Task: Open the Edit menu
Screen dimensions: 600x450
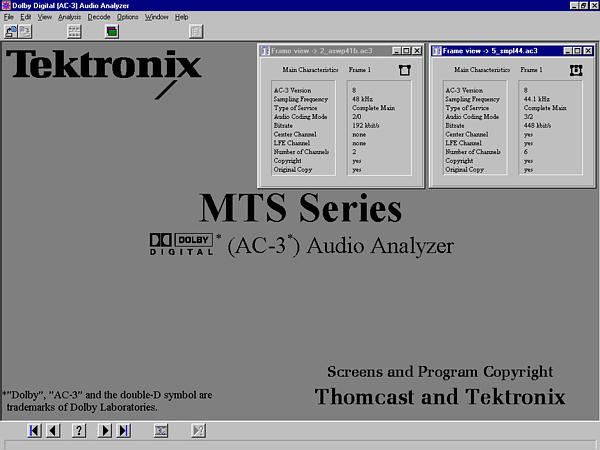Action: point(26,17)
